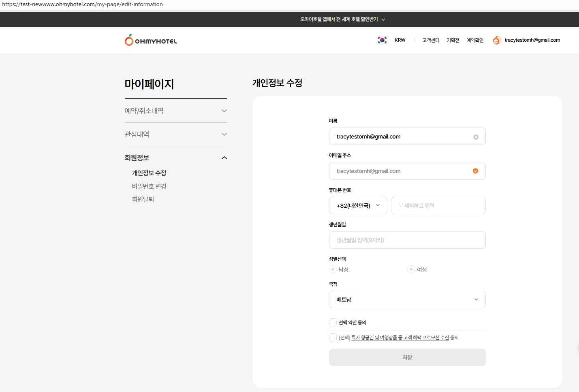This screenshot has height=392, width=579.
Task: Click the OhMyHotel logo
Action: pos(151,40)
